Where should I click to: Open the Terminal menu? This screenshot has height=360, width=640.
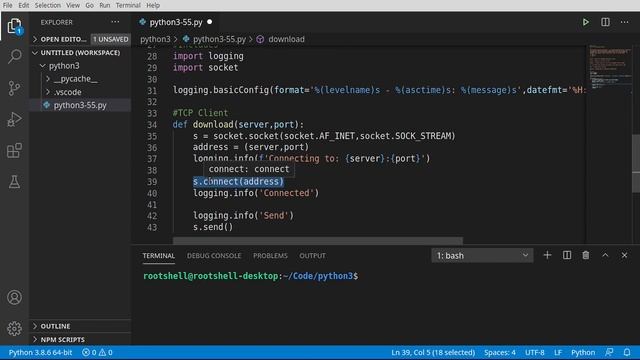click(x=128, y=5)
